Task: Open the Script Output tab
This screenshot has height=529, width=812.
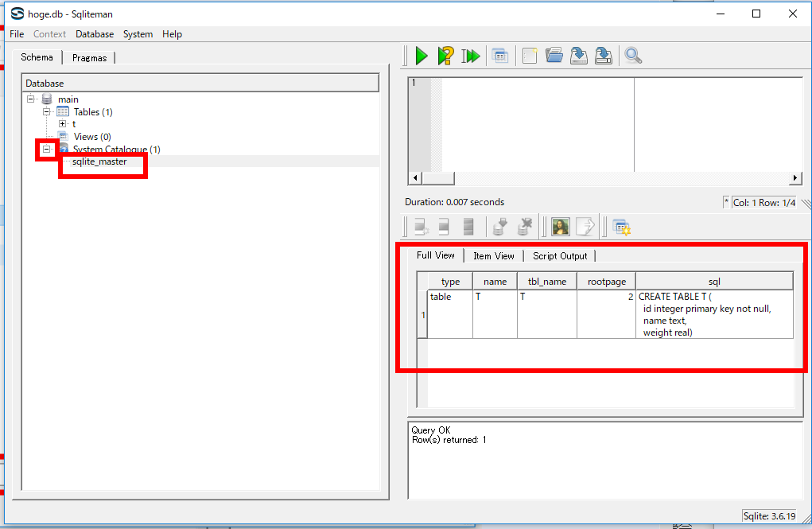Action: pyautogui.click(x=560, y=256)
